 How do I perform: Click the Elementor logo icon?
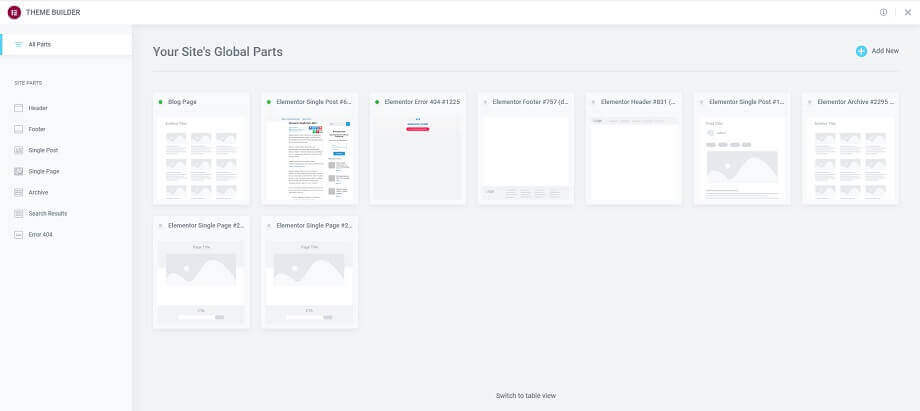point(14,12)
